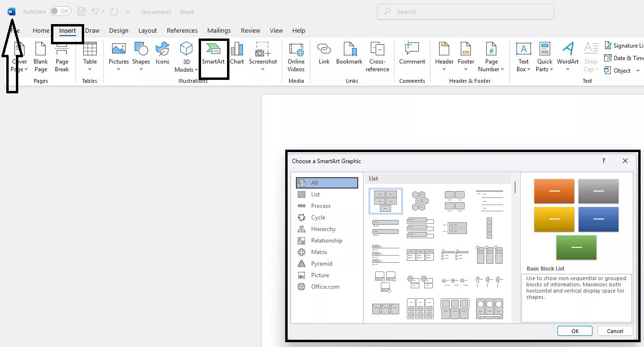Toggle the AutoSave switch
644x347 pixels.
tap(60, 11)
